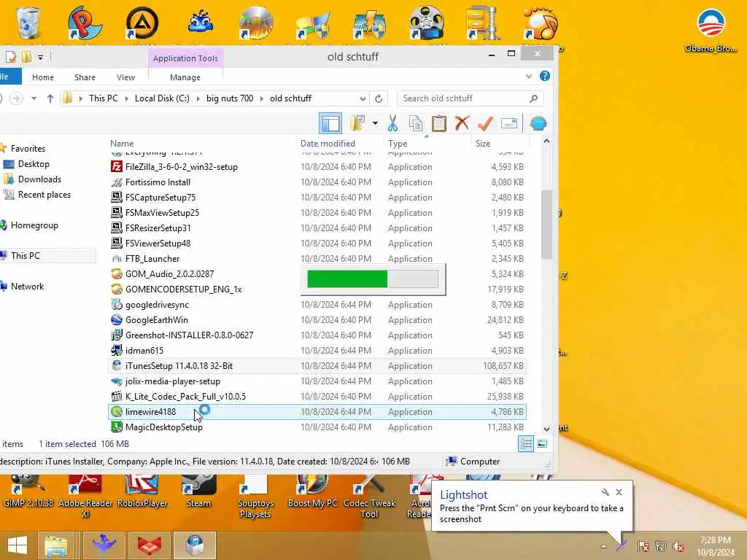Click 'This PC' in address breadcrumb
Screen dimensions: 747x560
[104, 98]
